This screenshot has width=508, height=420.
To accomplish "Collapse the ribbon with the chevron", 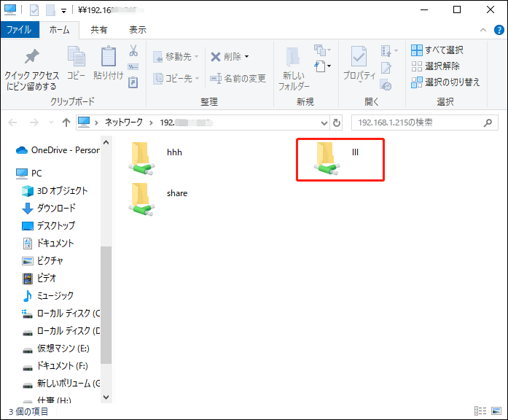I will 483,30.
